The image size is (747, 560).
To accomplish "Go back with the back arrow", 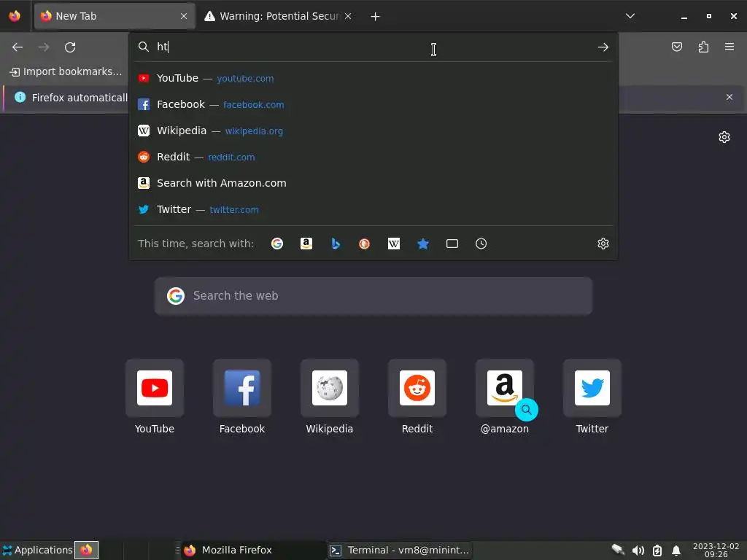I will point(18,47).
